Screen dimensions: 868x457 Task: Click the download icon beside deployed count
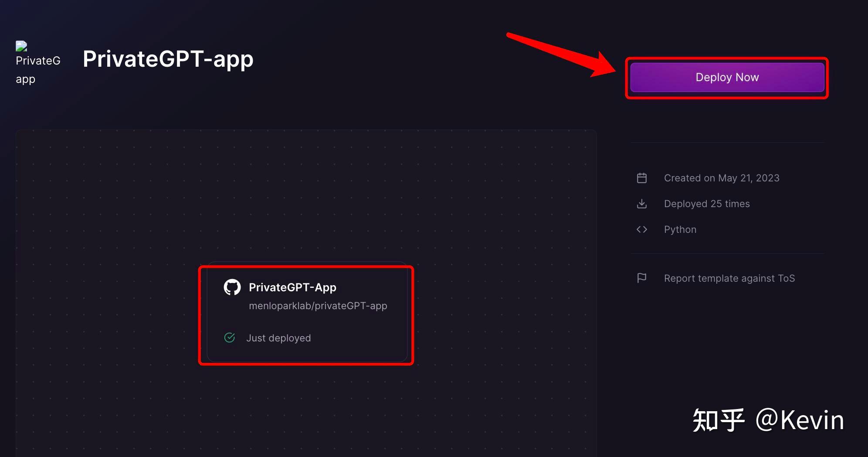click(641, 204)
